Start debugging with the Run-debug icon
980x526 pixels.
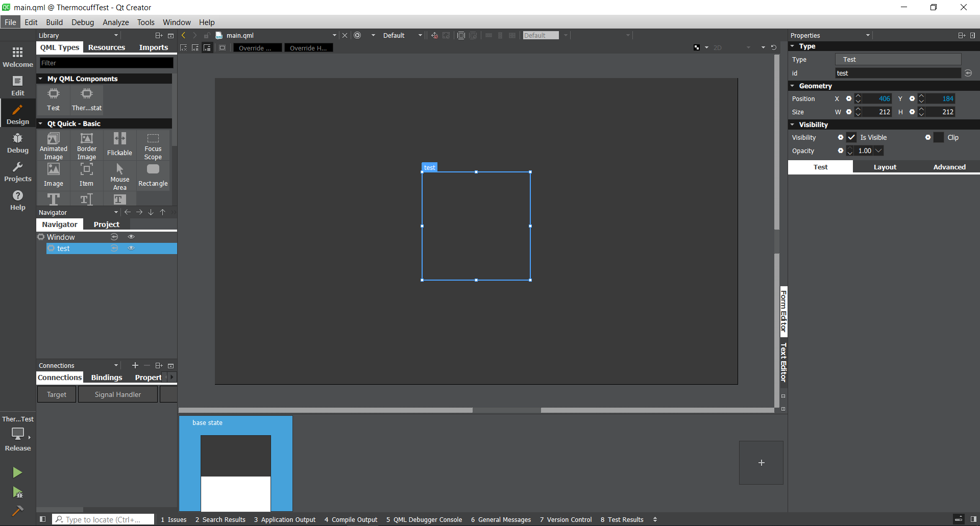coord(17,492)
